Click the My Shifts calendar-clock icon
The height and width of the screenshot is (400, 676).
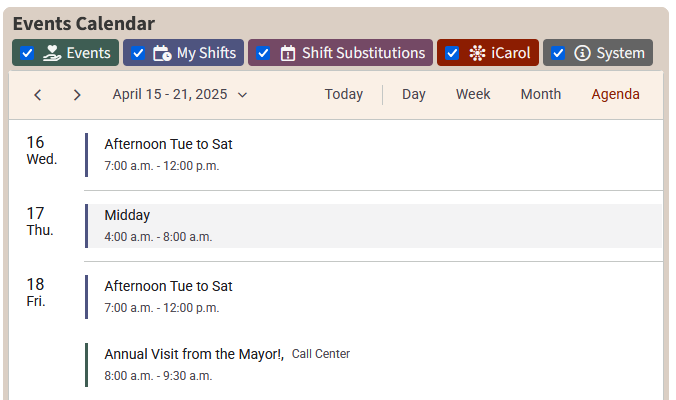tap(162, 53)
